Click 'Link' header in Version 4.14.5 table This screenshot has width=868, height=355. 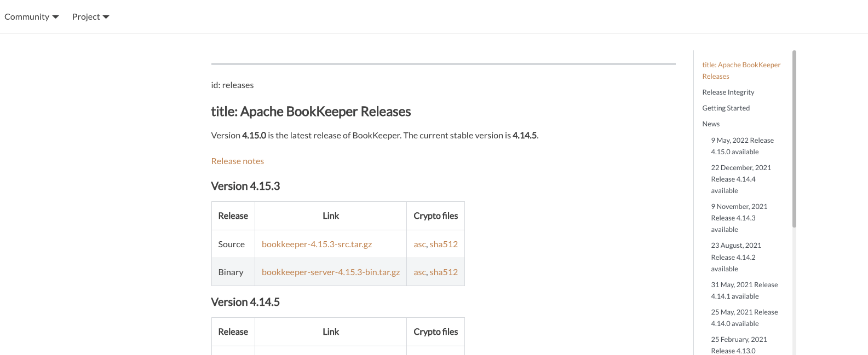point(331,331)
